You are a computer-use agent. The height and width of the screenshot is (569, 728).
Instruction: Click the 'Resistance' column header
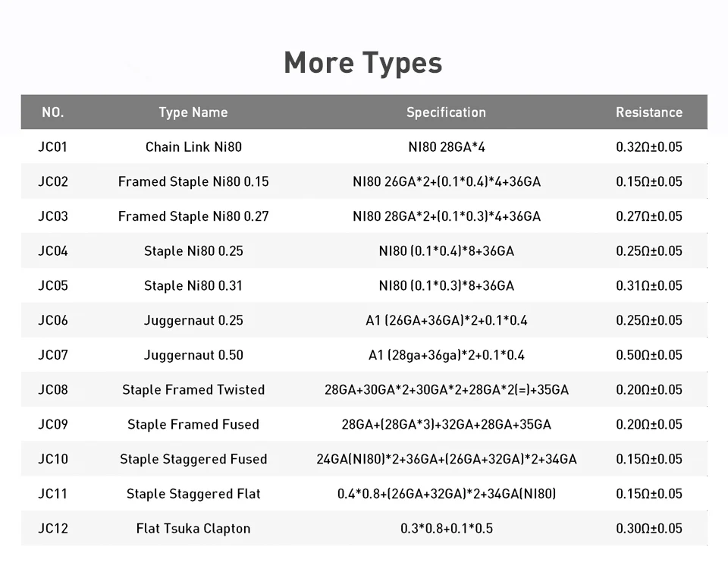[649, 112]
